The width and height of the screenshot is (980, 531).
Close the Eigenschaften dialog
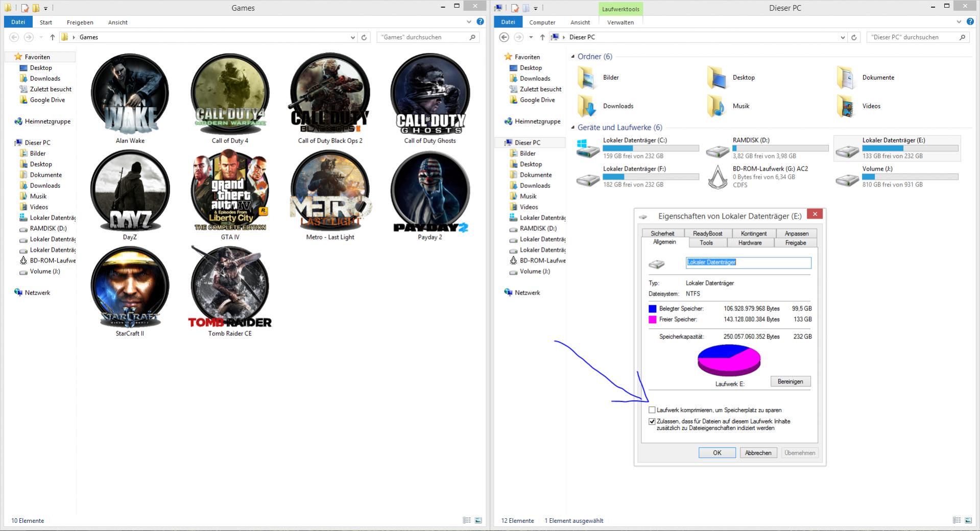(815, 214)
